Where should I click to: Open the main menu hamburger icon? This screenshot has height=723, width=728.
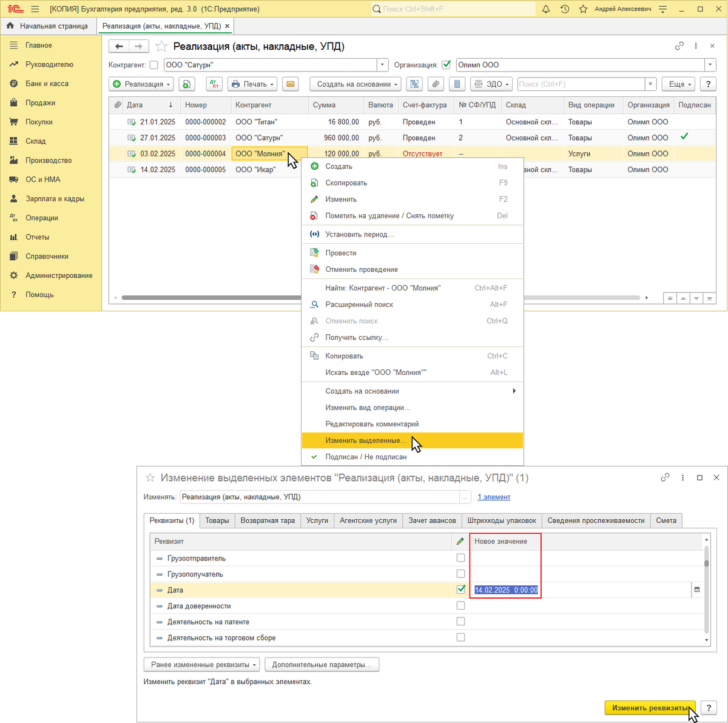click(35, 9)
